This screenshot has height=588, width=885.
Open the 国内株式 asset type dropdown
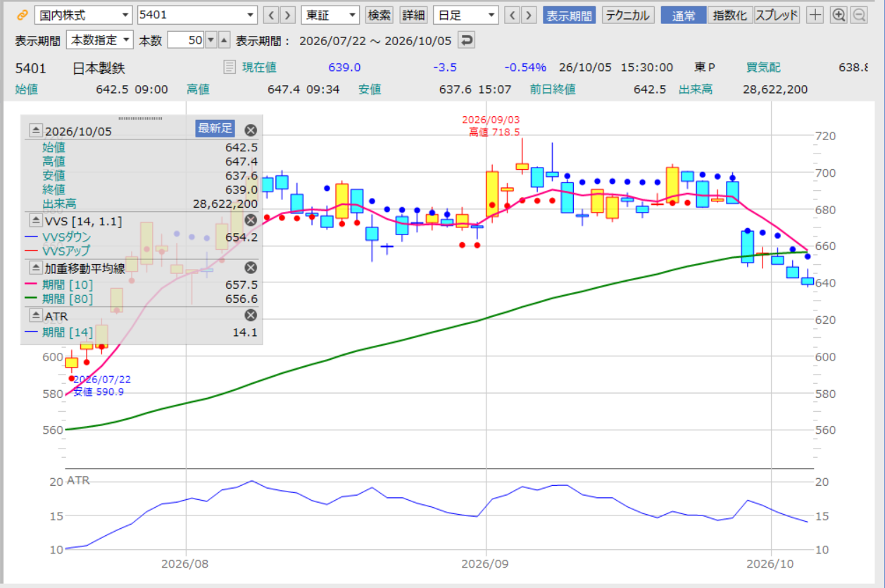tap(83, 15)
